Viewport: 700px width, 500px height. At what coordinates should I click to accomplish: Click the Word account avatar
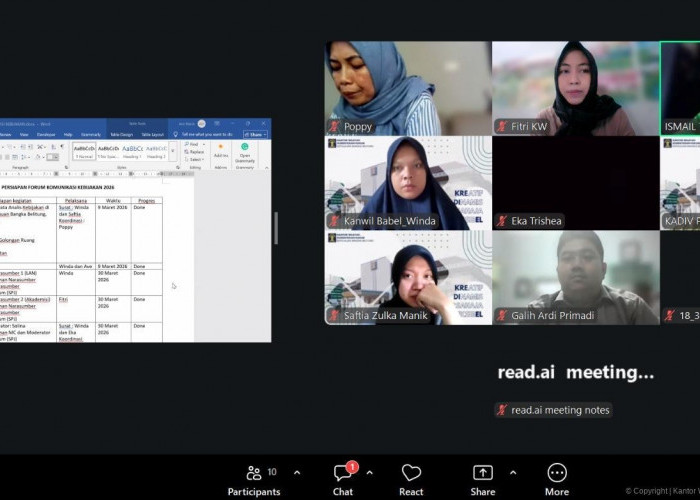[201, 124]
